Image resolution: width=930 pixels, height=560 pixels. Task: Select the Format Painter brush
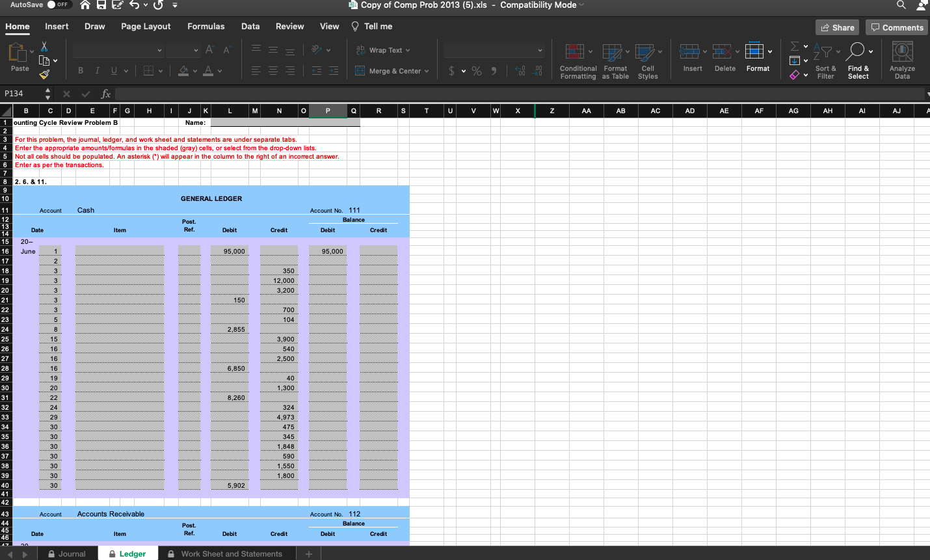click(44, 74)
